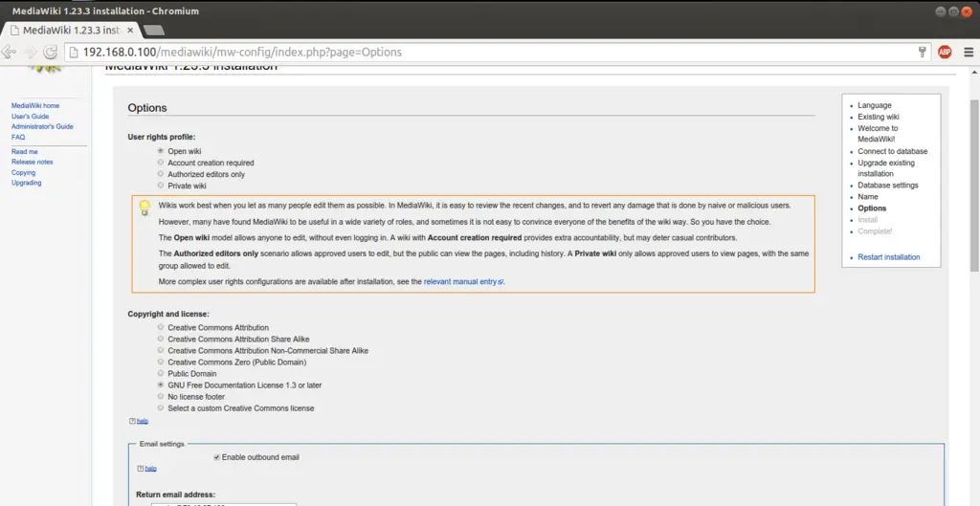Click Welcome to MediaWiki! step

(878, 134)
